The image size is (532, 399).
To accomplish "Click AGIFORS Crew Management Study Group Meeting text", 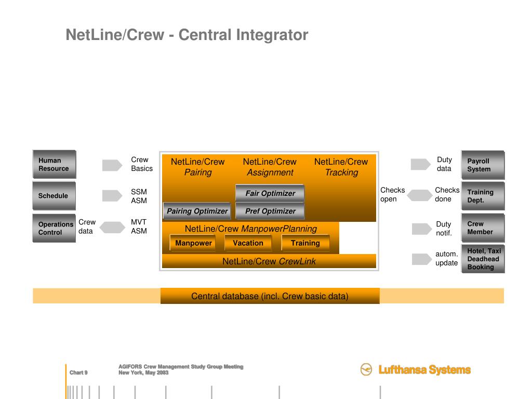I will [x=181, y=366].
